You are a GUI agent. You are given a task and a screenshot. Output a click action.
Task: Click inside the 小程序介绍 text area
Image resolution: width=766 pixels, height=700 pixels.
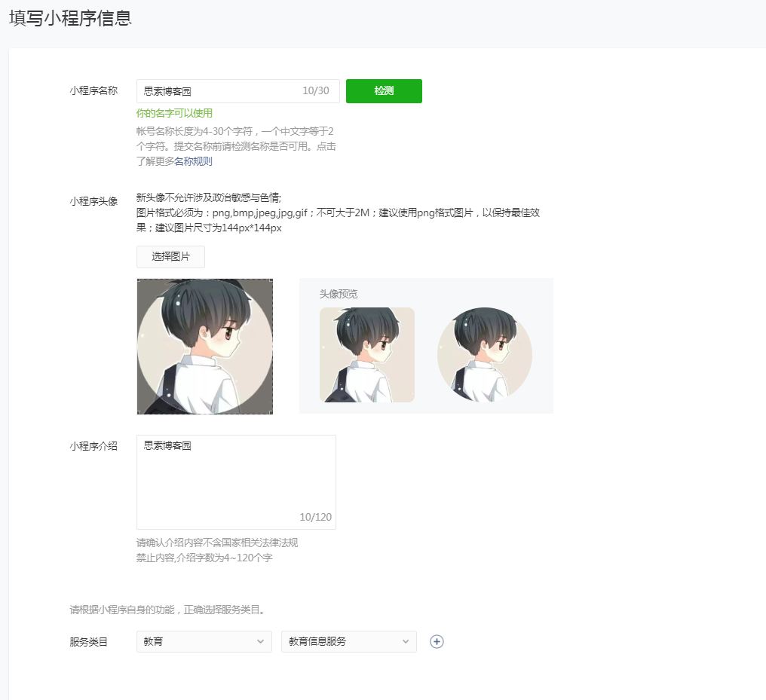click(236, 482)
